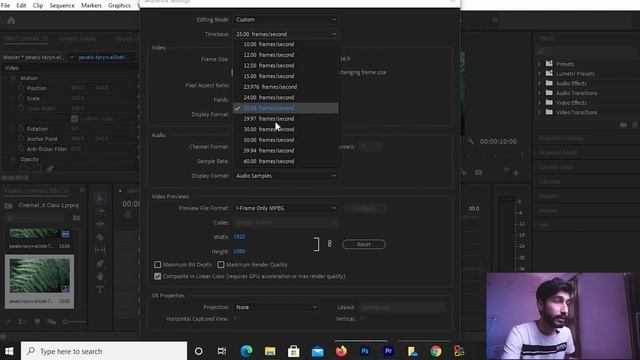Choose 23.976 frames/second from the list
The height and width of the screenshot is (360, 640).
286,87
